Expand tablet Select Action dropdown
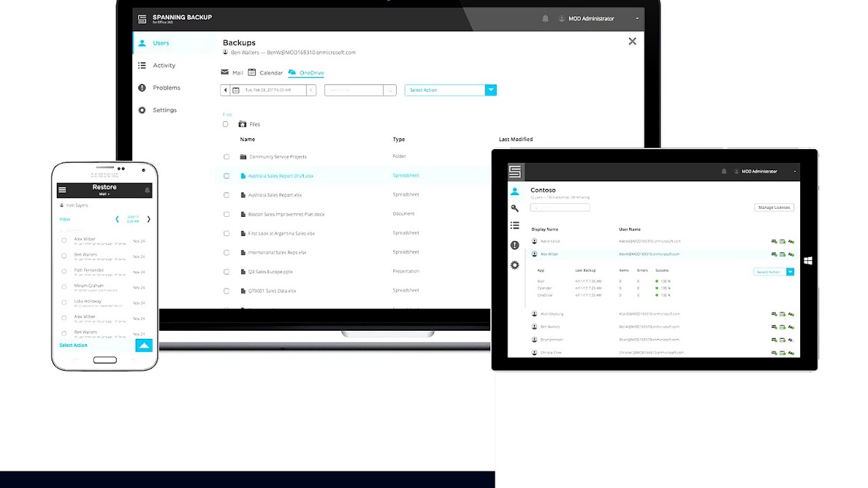 (790, 272)
